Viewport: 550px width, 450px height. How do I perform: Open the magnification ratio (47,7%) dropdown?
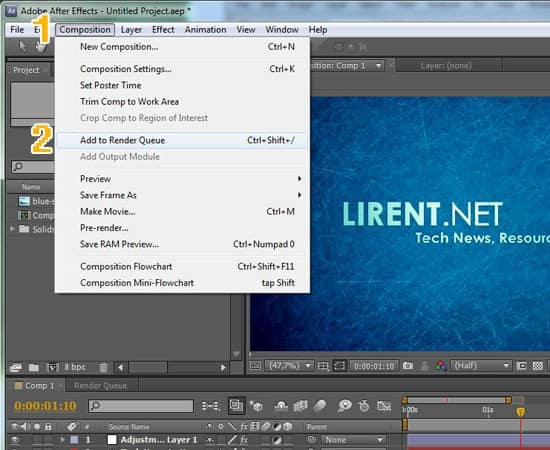coord(288,366)
